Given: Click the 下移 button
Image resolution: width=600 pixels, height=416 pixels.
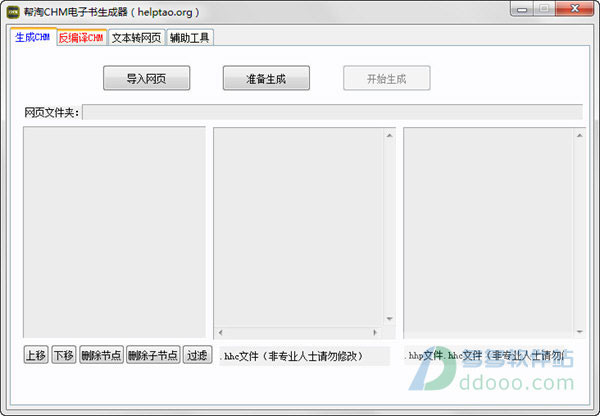Looking at the screenshot, I should pos(64,355).
